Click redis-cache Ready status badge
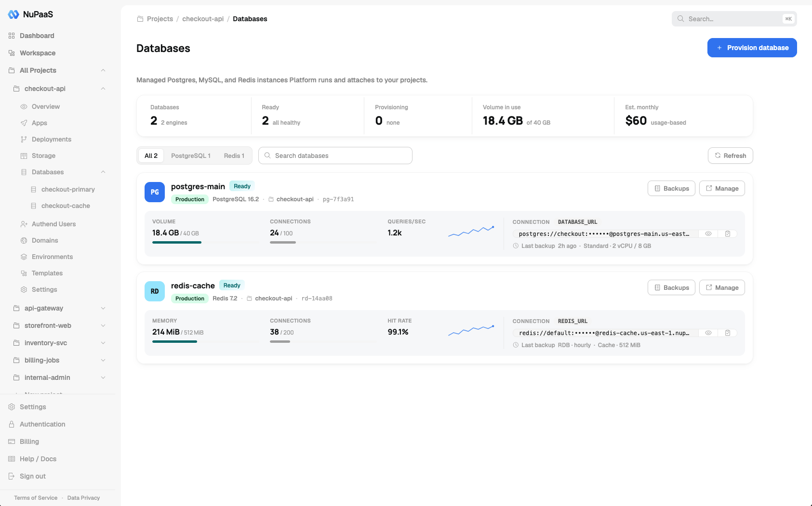Screen dimensions: 812x506 (232, 285)
